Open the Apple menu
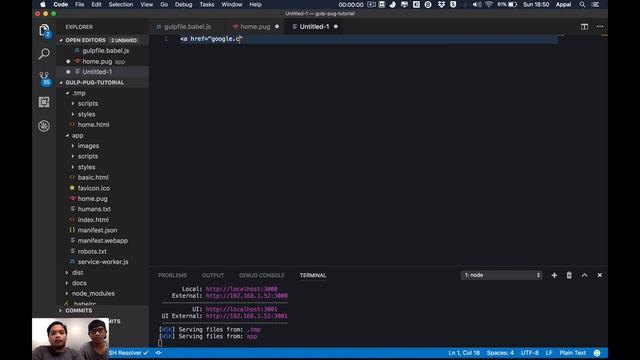Image resolution: width=640 pixels, height=360 pixels. [43, 4]
